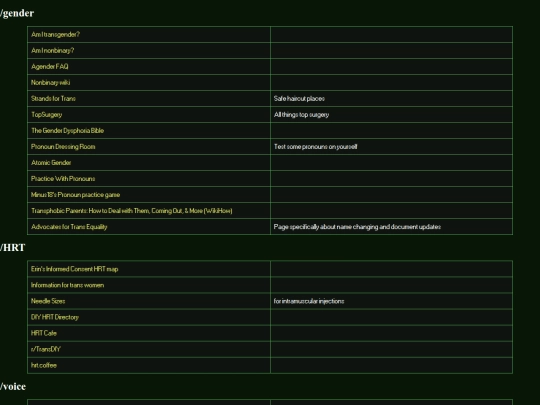
Task: Open the Agender FAQ link
Action: 50,66
